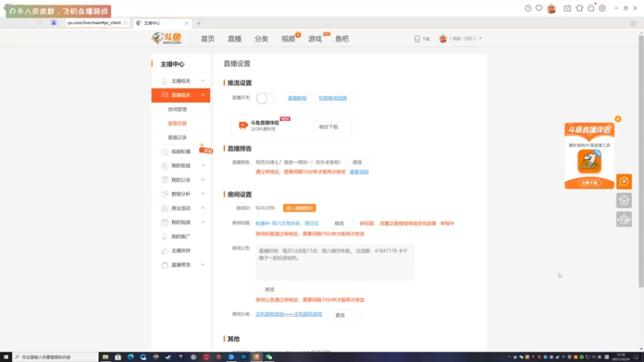Image resolution: width=644 pixels, height=362 pixels.
Task: Click the 我的视频 sidebar icon
Action: tap(164, 222)
